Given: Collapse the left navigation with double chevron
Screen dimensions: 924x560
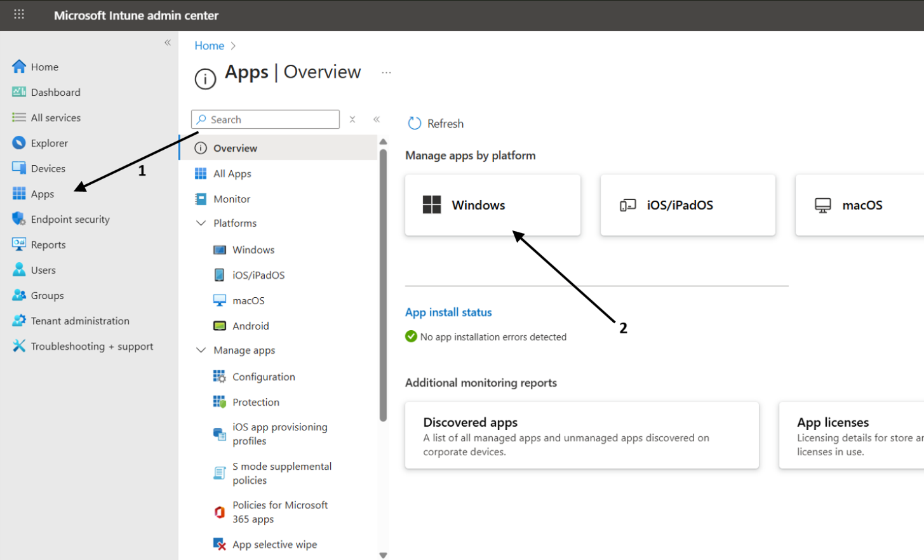Looking at the screenshot, I should click(x=168, y=43).
